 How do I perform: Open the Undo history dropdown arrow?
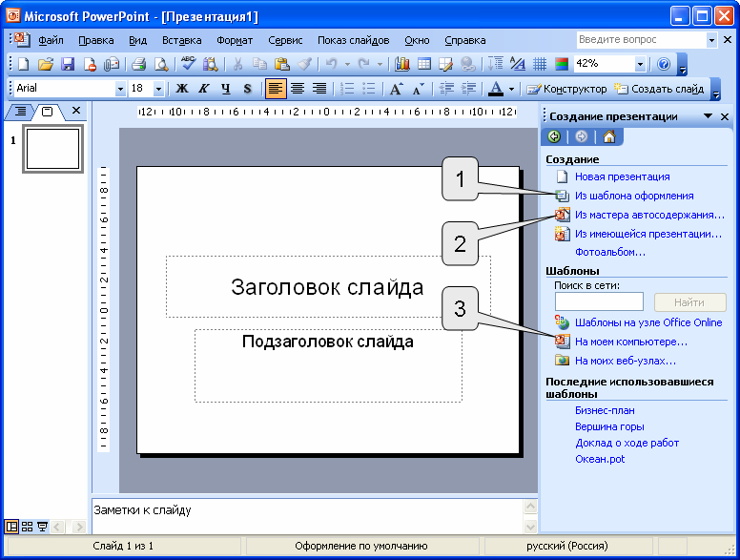point(347,64)
